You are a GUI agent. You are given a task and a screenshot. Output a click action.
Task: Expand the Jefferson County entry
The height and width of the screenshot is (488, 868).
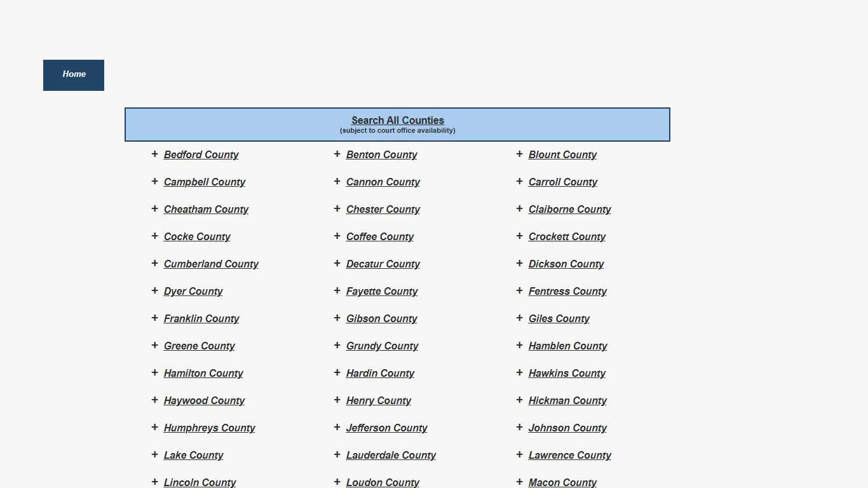[337, 428]
